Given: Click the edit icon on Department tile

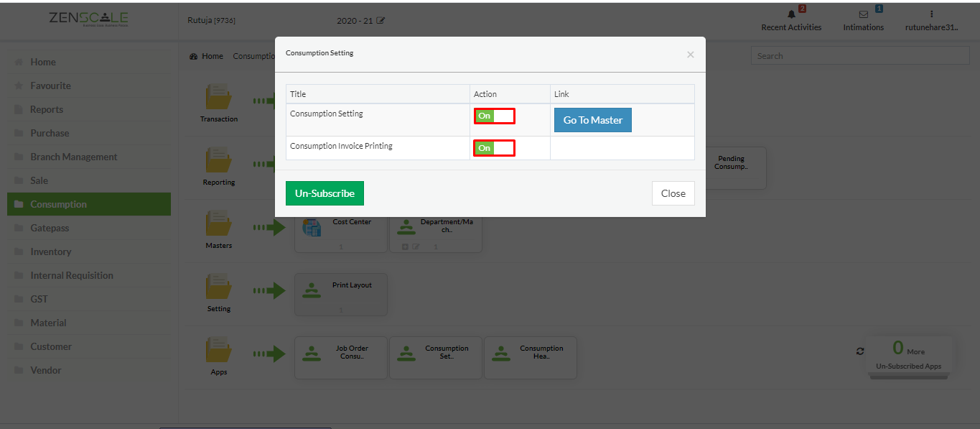Looking at the screenshot, I should [x=416, y=246].
